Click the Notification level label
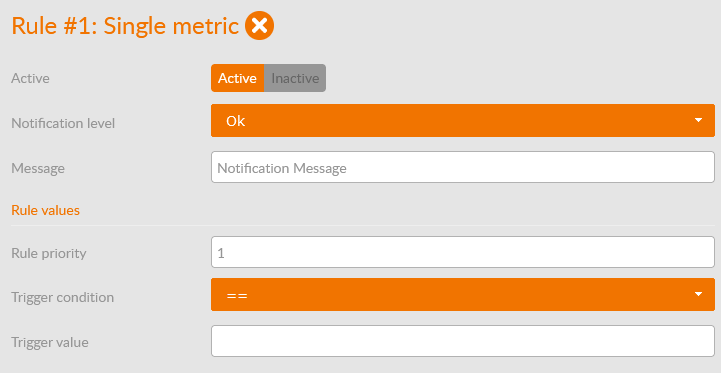The image size is (721, 373). 63,123
